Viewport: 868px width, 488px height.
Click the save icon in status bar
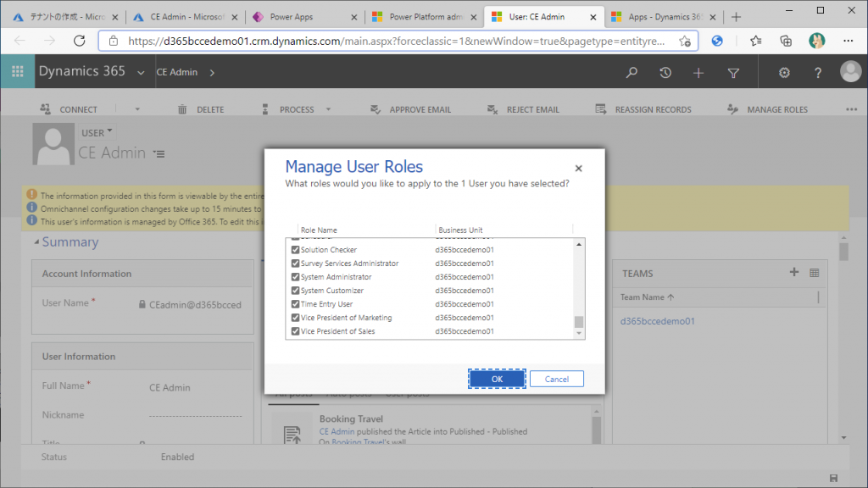pyautogui.click(x=834, y=478)
